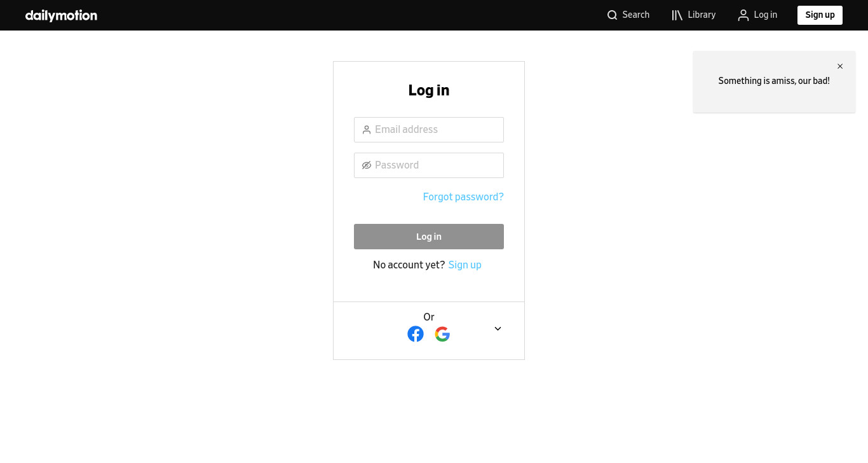Focus the Password input field
The width and height of the screenshot is (868, 463).
click(429, 165)
